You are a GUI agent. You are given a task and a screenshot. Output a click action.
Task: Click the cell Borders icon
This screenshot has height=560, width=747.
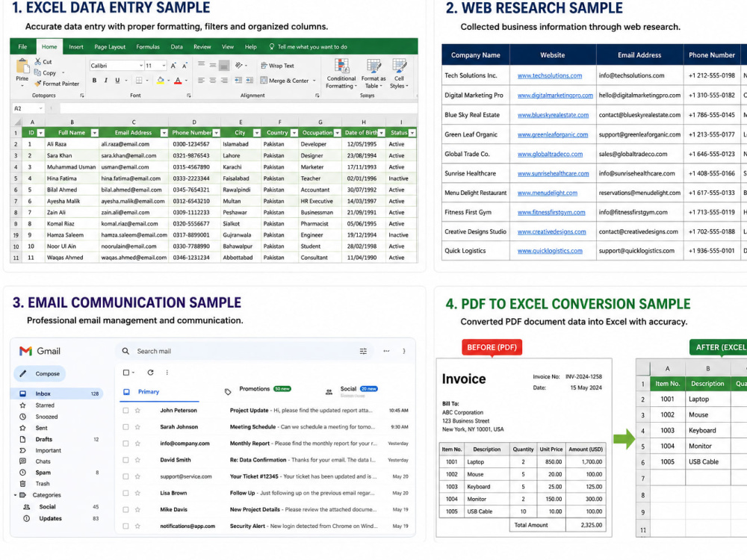(x=139, y=81)
